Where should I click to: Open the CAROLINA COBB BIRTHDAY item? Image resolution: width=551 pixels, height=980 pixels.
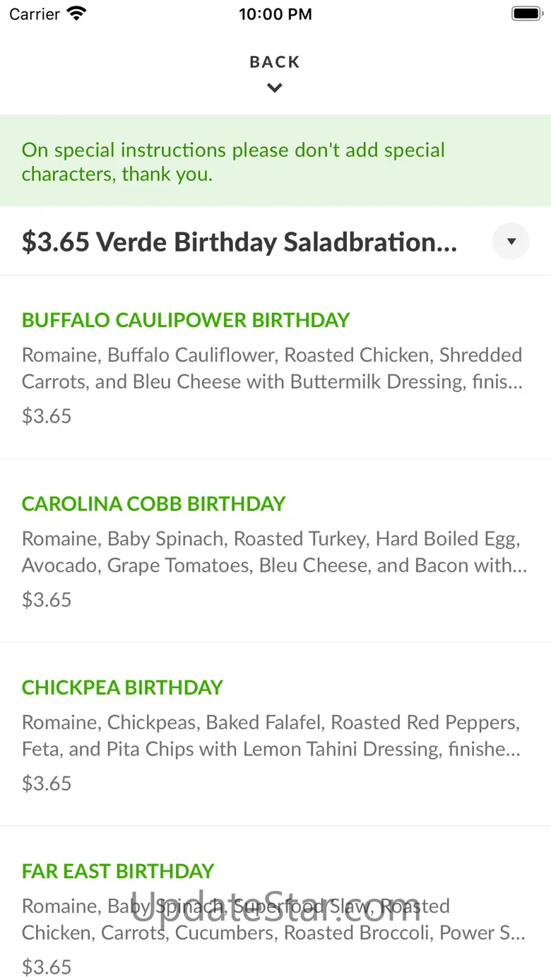click(153, 504)
